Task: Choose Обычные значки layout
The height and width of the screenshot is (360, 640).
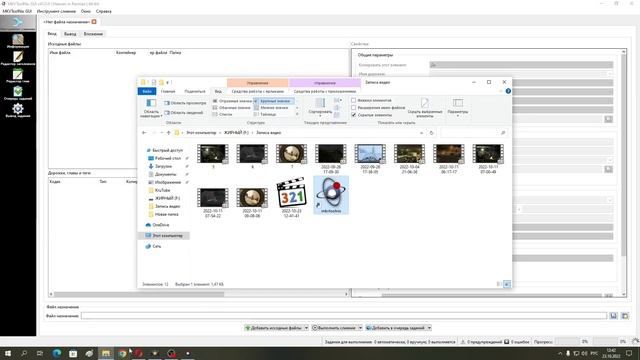Action: coord(231,107)
